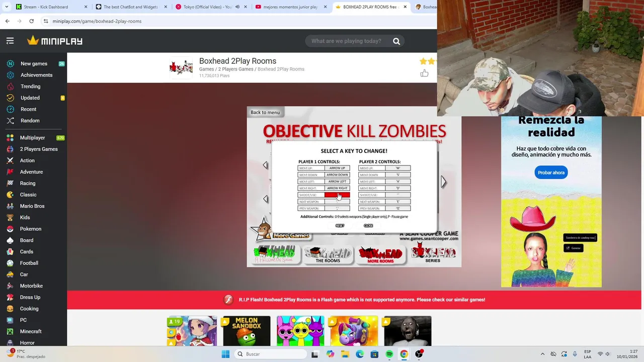Screen dimensions: 644x362
Task: Click the Action crossed-swords icon
Action: pos(10,160)
